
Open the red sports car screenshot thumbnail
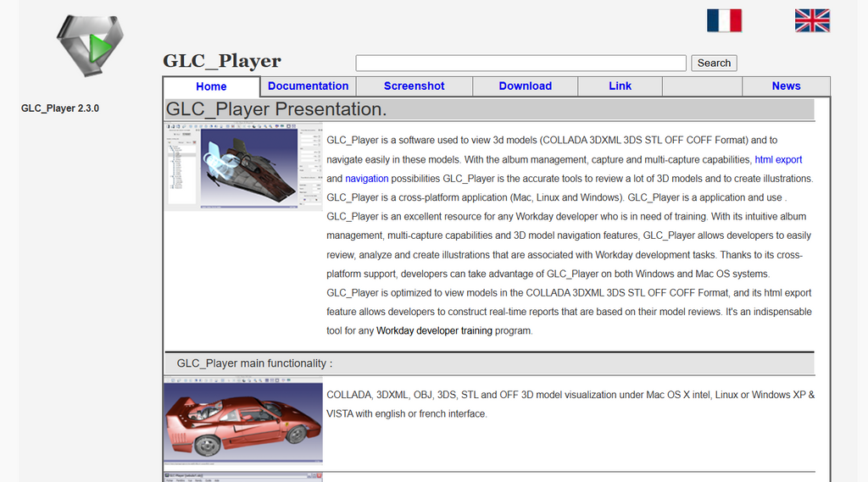pos(243,421)
